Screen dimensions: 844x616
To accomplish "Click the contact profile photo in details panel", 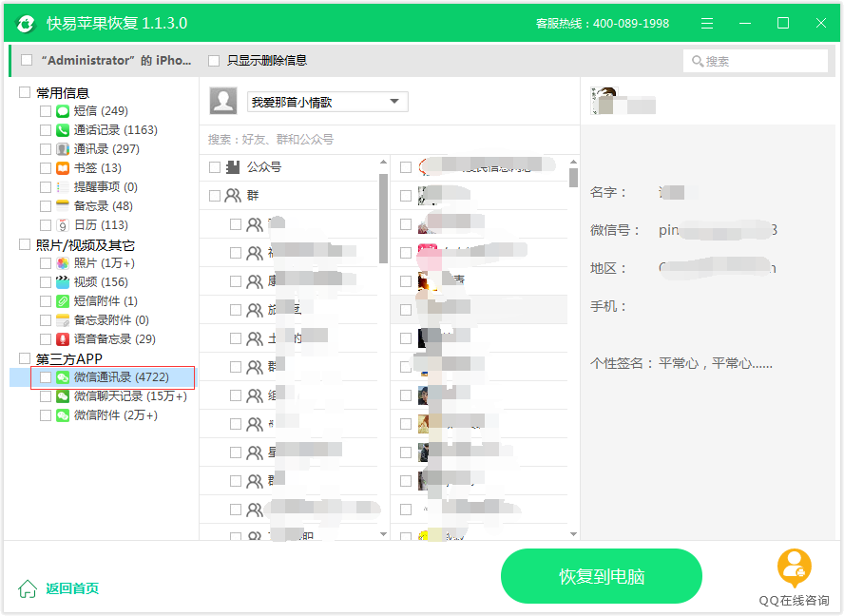I will (604, 101).
